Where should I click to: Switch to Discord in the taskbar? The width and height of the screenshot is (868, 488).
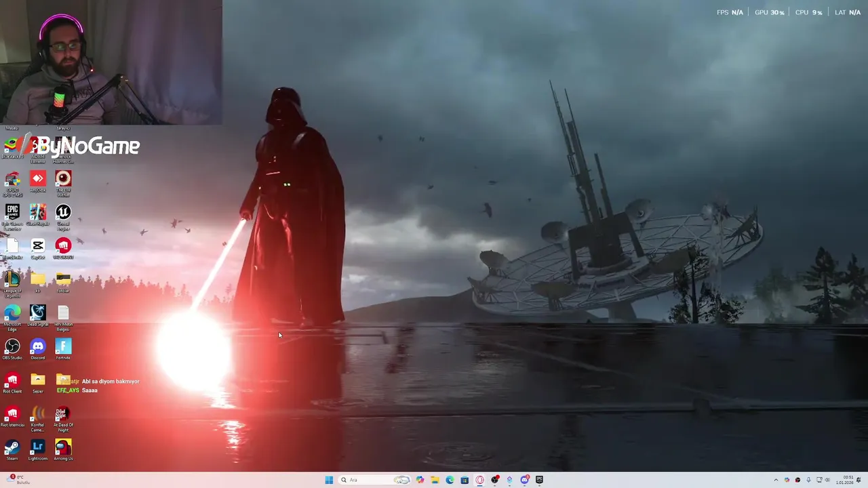[524, 480]
